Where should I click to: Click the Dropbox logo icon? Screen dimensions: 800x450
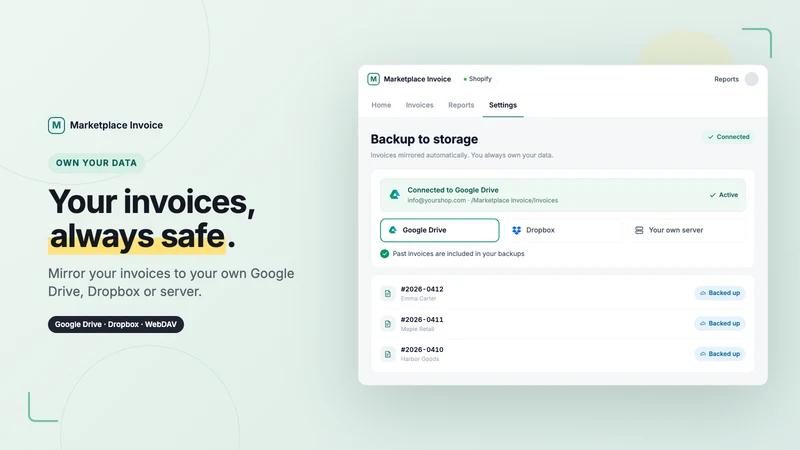(x=516, y=230)
